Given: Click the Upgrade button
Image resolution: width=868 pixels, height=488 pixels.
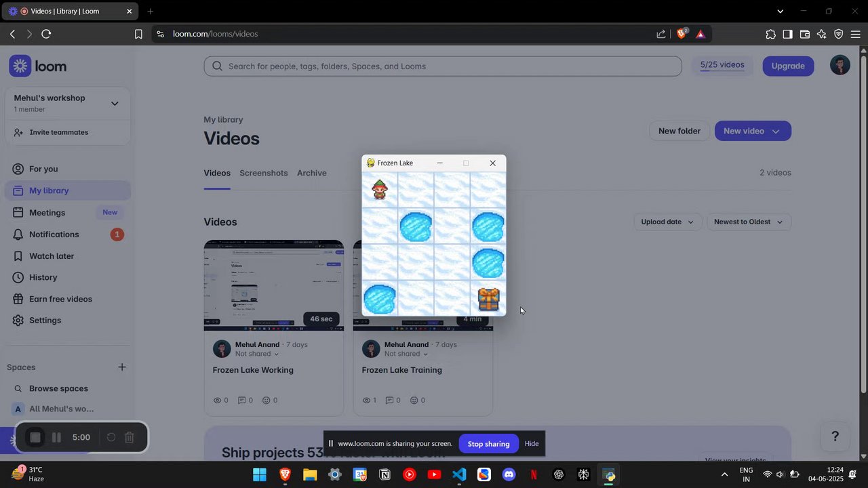Looking at the screenshot, I should (x=788, y=66).
